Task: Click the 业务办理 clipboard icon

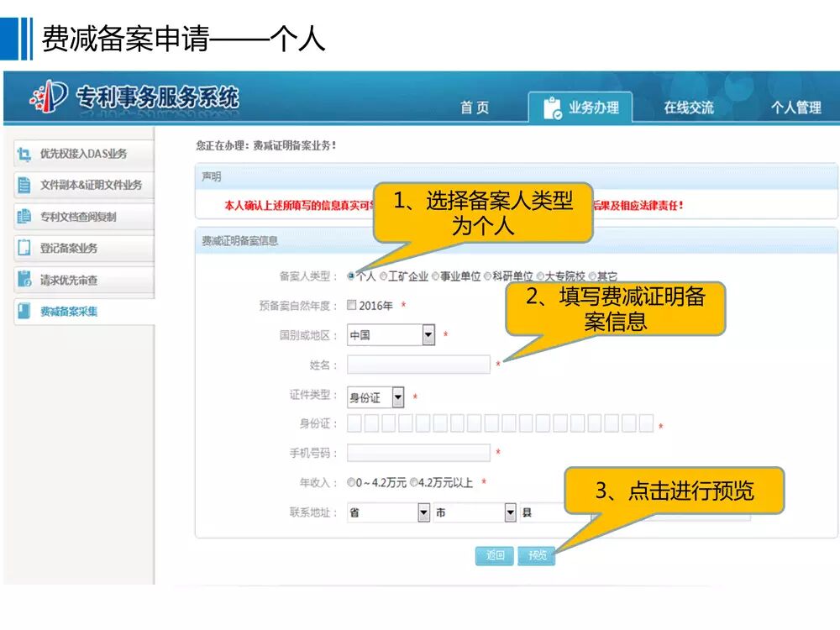Action: coord(552,108)
